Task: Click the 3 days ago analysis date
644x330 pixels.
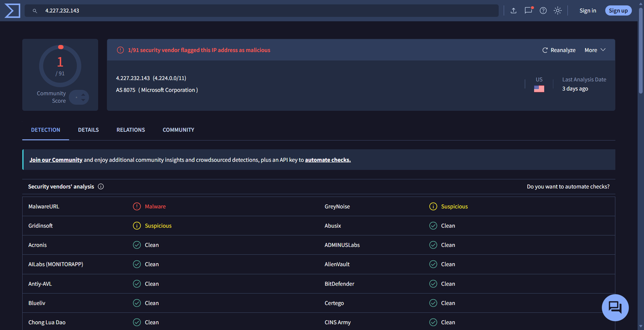Action: [575, 89]
